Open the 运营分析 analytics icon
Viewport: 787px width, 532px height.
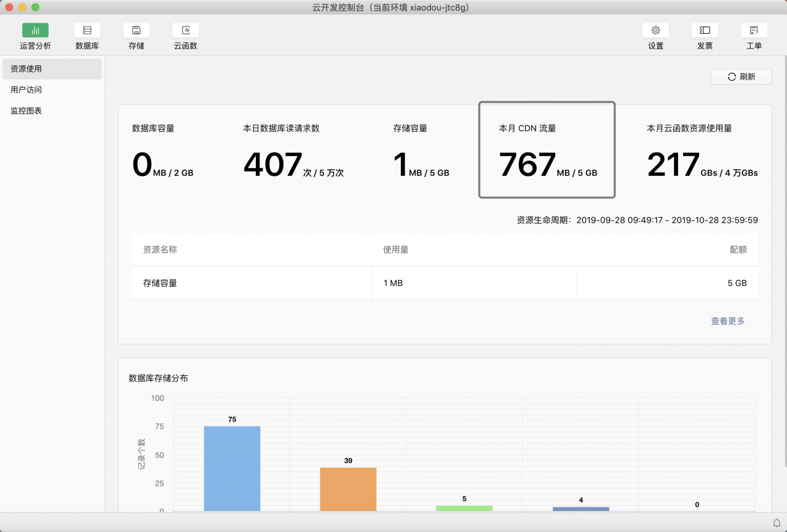tap(35, 30)
